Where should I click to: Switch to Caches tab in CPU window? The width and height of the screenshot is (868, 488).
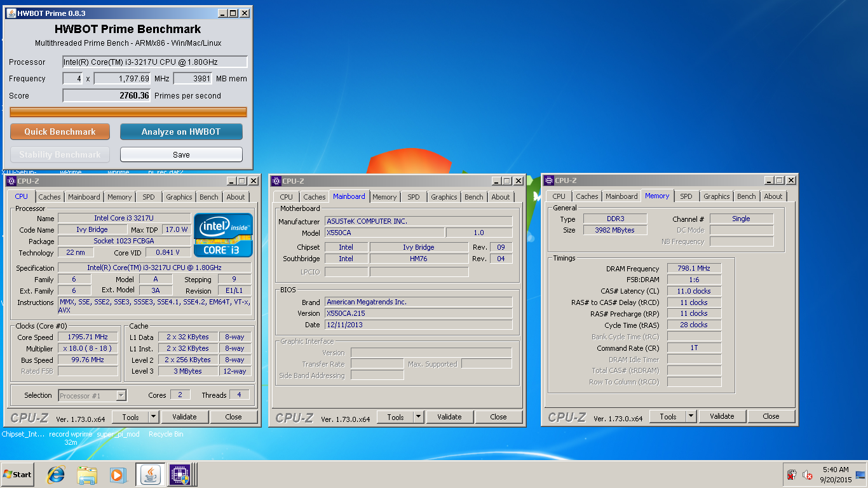click(x=50, y=197)
